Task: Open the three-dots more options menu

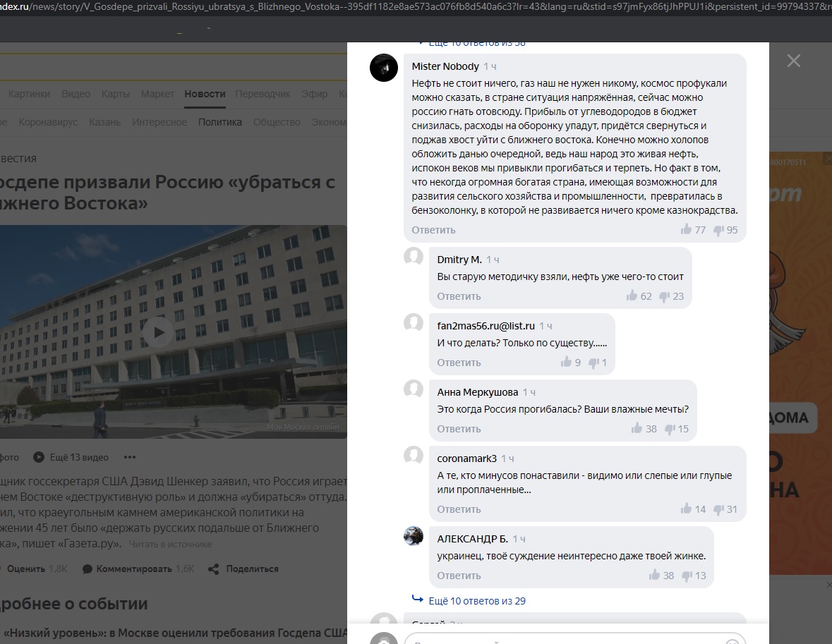Action: [129, 457]
